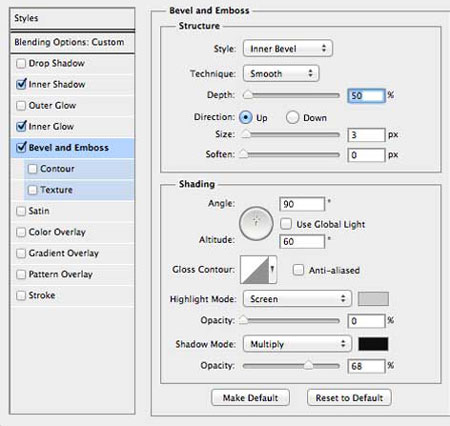Click the Shadow Opacity slider handle
Image resolution: width=450 pixels, height=426 pixels.
(x=308, y=365)
